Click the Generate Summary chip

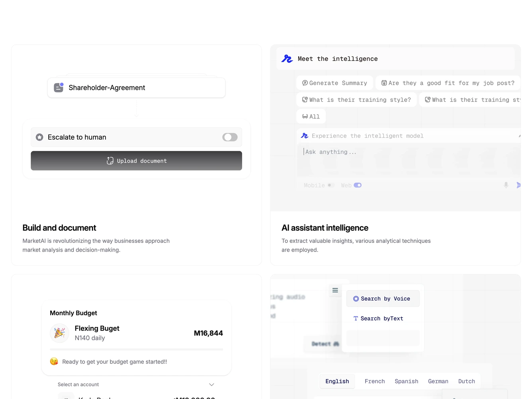point(334,83)
